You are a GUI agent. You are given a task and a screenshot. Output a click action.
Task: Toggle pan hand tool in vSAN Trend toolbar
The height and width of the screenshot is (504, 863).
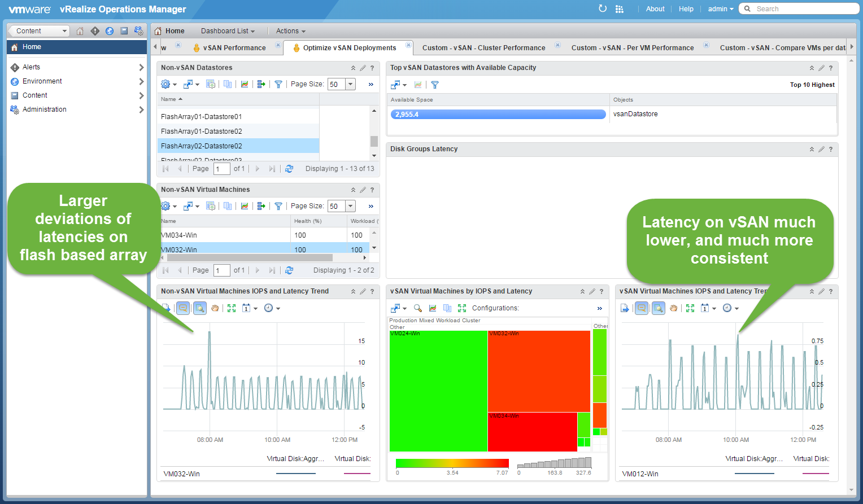(673, 308)
